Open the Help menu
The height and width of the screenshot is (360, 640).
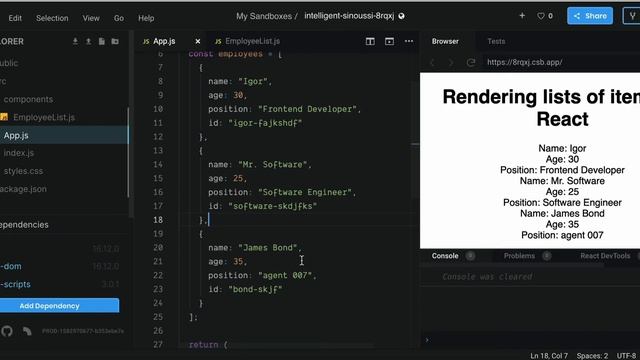[x=146, y=18]
